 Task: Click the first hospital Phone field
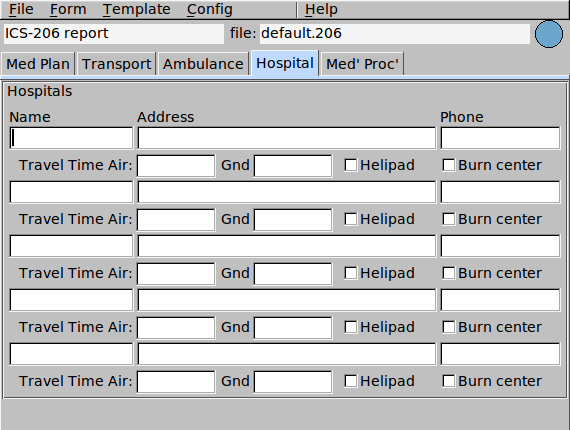coord(500,138)
